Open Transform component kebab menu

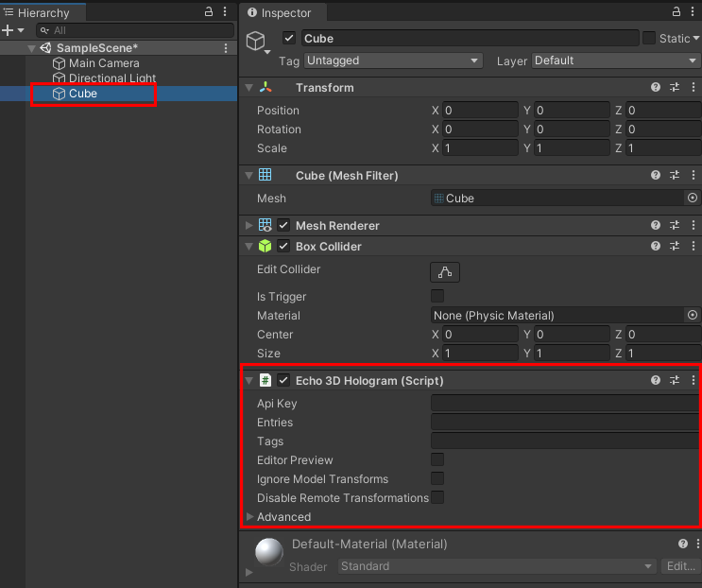(x=693, y=87)
